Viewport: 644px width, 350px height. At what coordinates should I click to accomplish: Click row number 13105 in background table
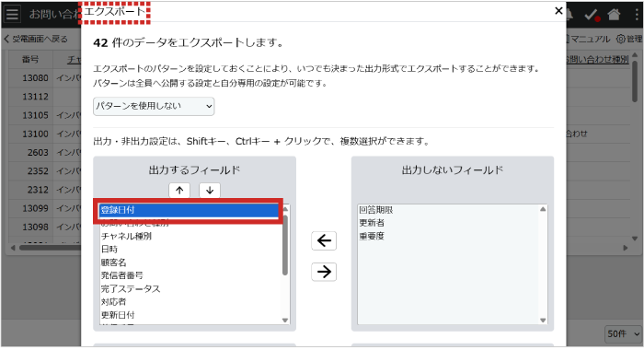pyautogui.click(x=35, y=115)
